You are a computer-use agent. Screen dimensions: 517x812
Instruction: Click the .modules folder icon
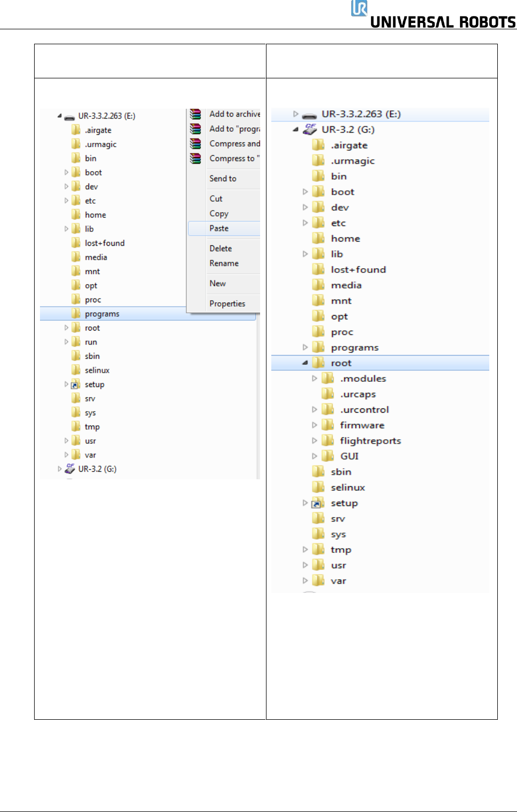pos(327,378)
